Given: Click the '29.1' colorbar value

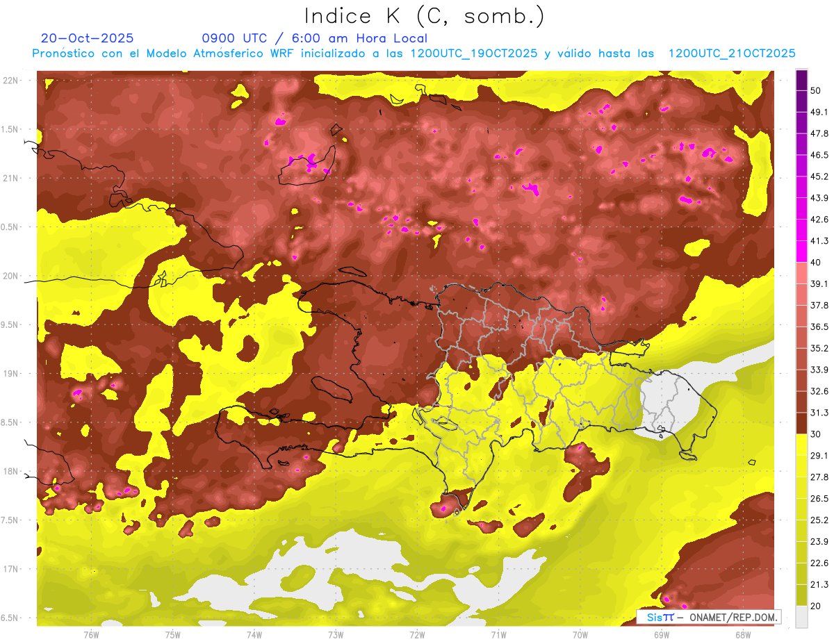Looking at the screenshot, I should click(x=819, y=456).
